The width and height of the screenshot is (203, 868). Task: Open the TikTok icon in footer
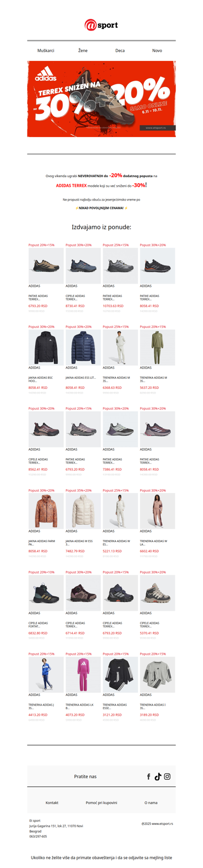click(158, 777)
